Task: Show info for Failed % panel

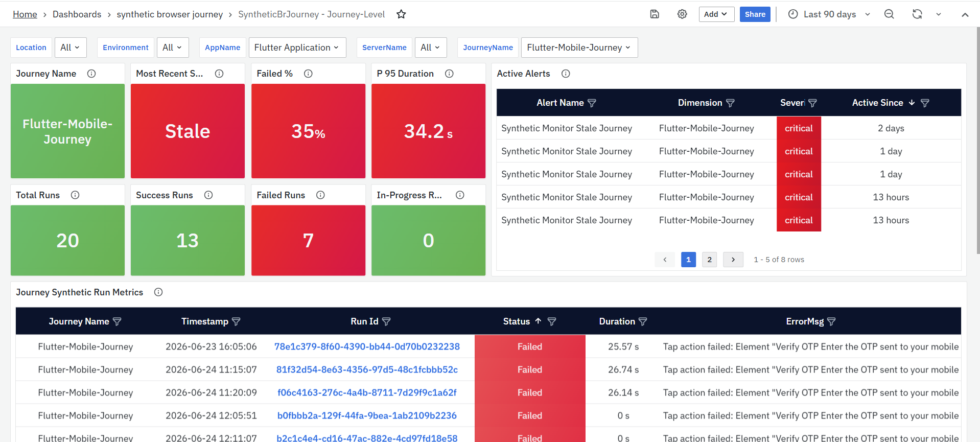Action: (308, 74)
